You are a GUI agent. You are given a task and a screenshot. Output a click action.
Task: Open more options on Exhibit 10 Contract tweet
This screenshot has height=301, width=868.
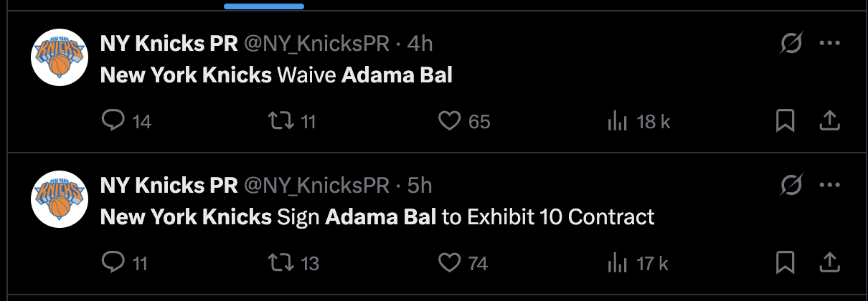pyautogui.click(x=829, y=186)
